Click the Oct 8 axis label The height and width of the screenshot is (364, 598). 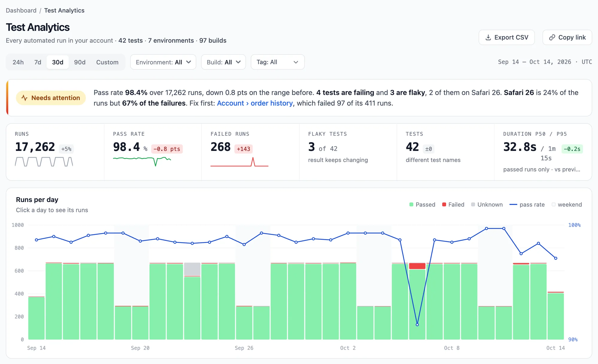pyautogui.click(x=452, y=348)
